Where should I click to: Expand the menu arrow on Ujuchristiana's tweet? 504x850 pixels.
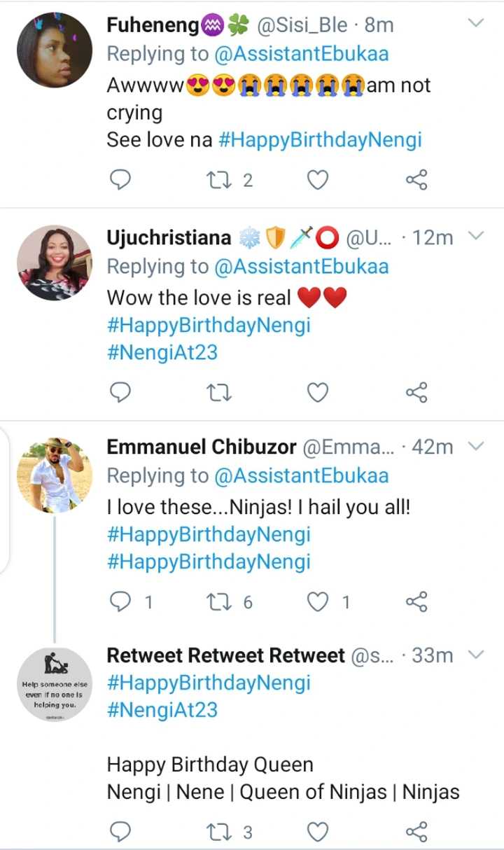475,236
